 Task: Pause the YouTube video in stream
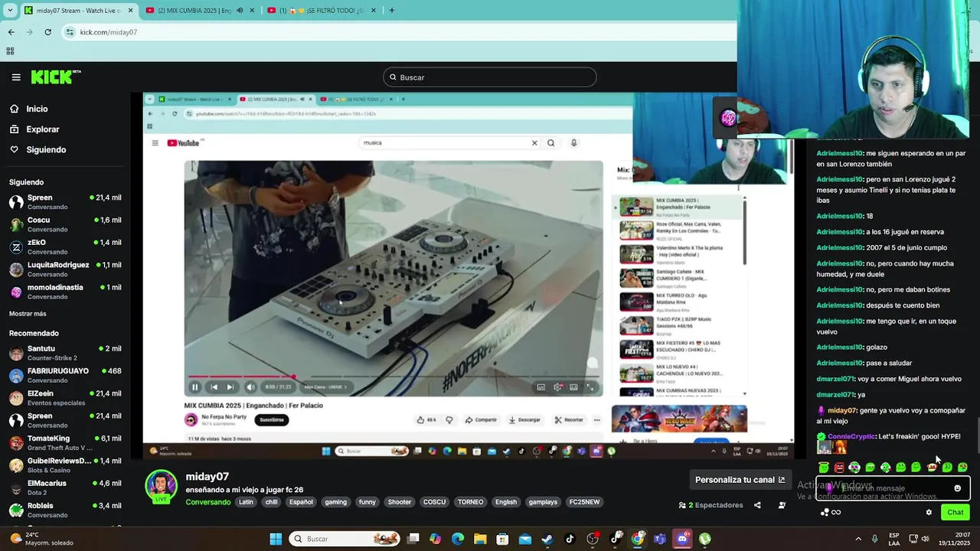pos(194,387)
